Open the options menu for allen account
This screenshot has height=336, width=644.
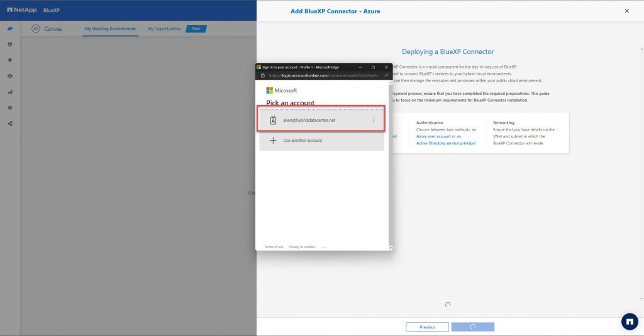point(373,121)
